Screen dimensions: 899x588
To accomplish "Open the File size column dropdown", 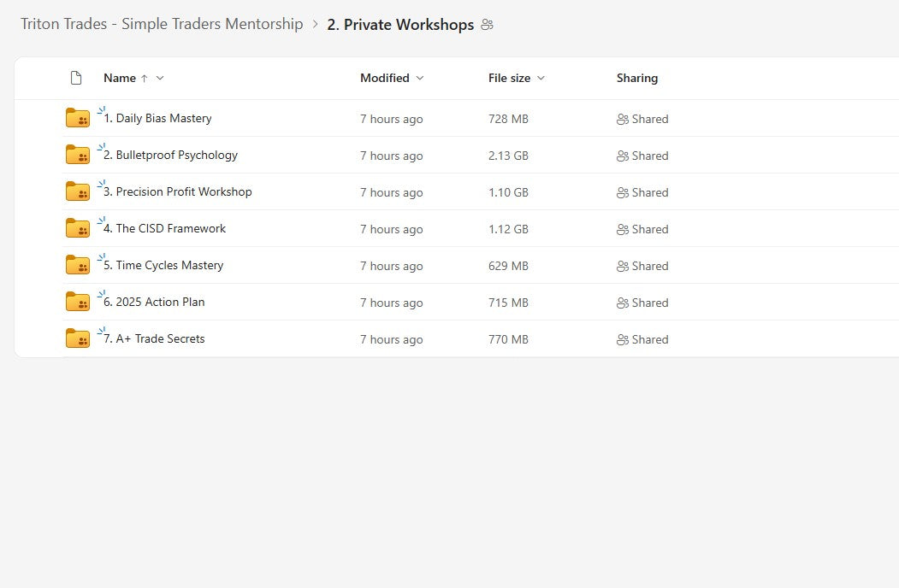I will tap(541, 78).
